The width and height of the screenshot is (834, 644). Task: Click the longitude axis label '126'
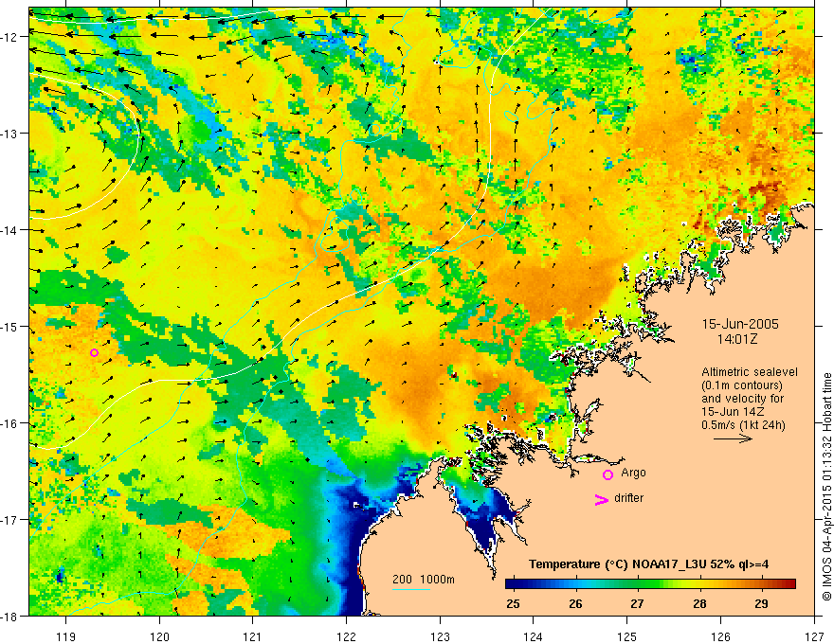pos(720,636)
